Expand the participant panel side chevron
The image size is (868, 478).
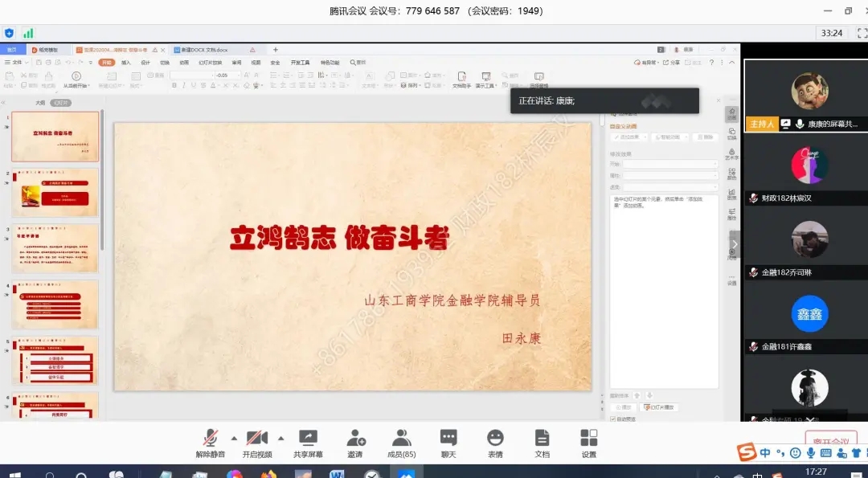[x=734, y=244]
